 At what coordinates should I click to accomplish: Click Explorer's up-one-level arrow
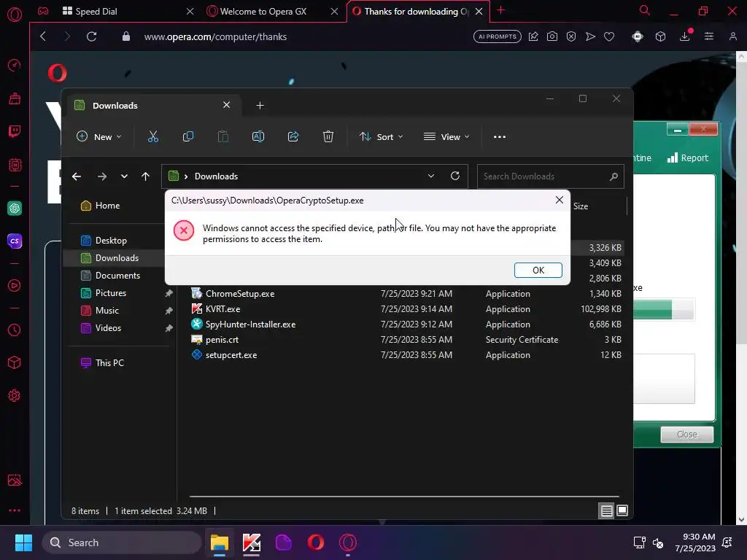(146, 176)
